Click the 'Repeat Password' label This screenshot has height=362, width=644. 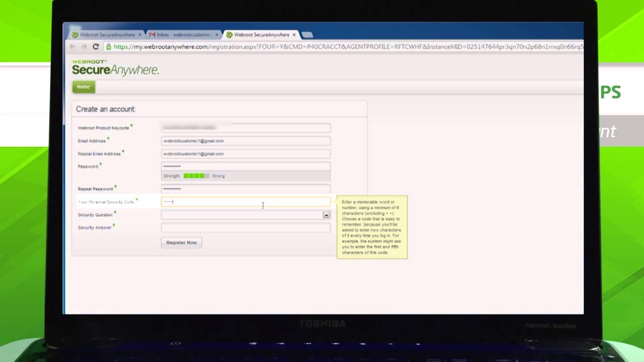[x=96, y=189]
